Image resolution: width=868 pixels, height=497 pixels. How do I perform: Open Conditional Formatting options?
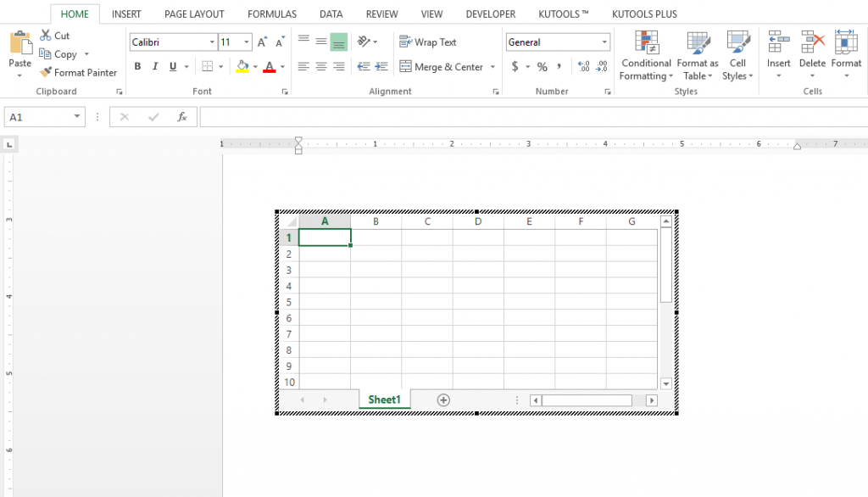tap(646, 55)
